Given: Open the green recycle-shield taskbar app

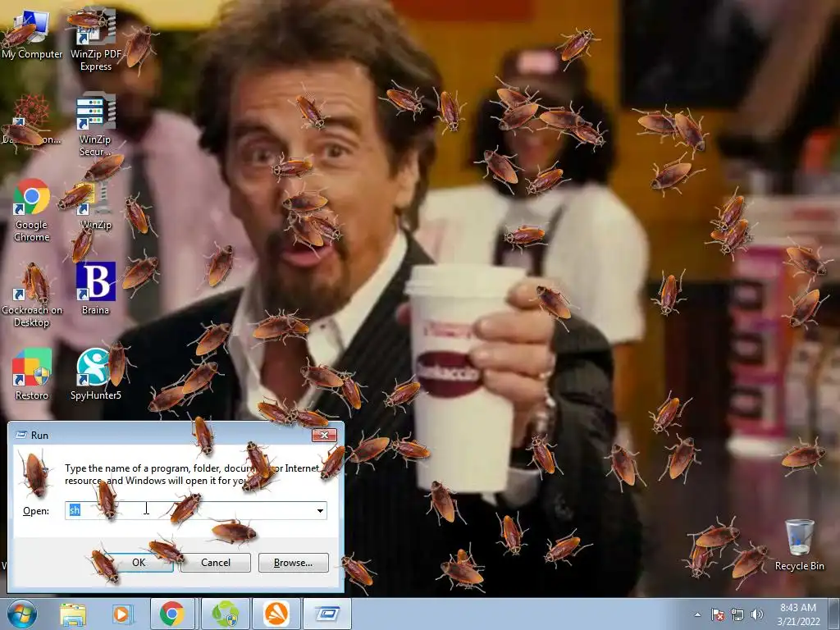Looking at the screenshot, I should click(226, 614).
